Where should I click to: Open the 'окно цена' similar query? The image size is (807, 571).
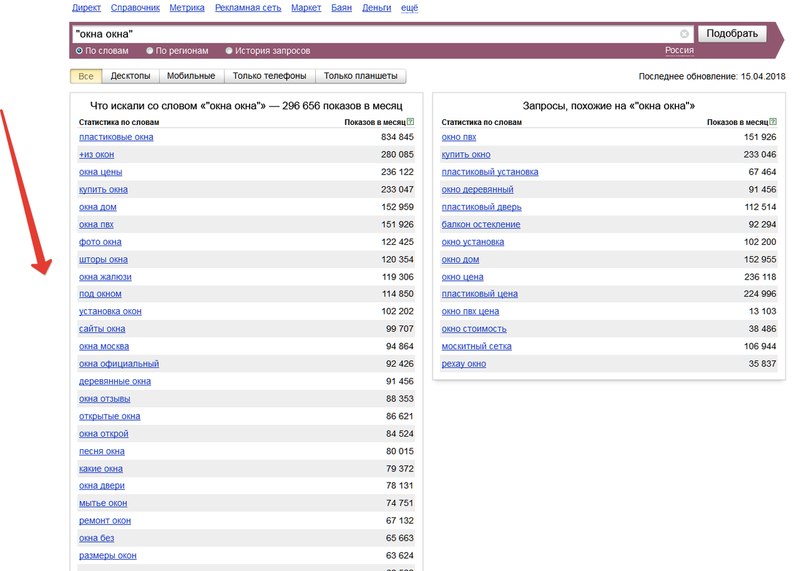[x=462, y=277]
